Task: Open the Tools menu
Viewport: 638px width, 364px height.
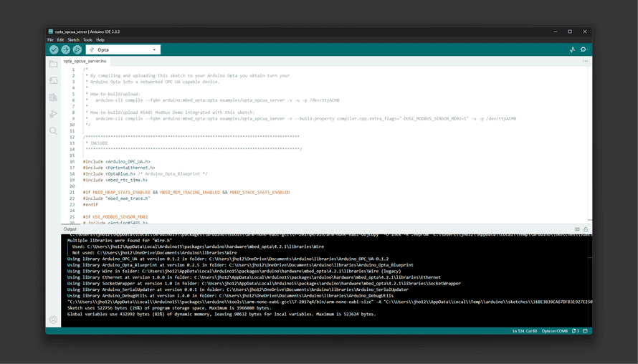Action: 87,40
